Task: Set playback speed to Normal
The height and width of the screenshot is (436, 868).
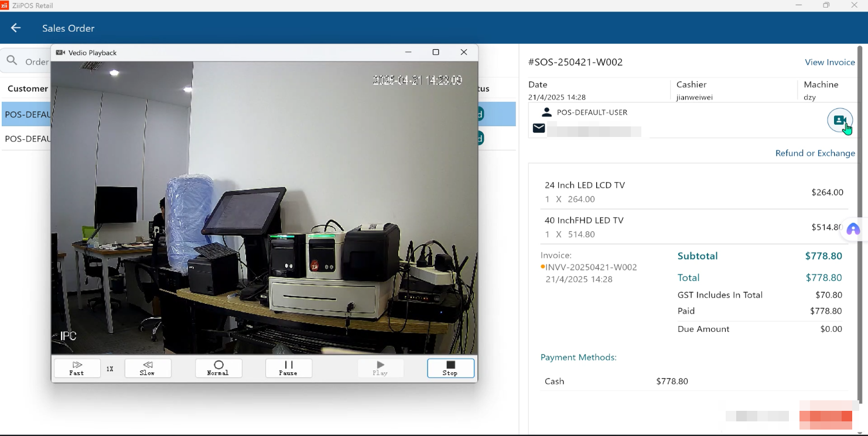Action: 218,368
